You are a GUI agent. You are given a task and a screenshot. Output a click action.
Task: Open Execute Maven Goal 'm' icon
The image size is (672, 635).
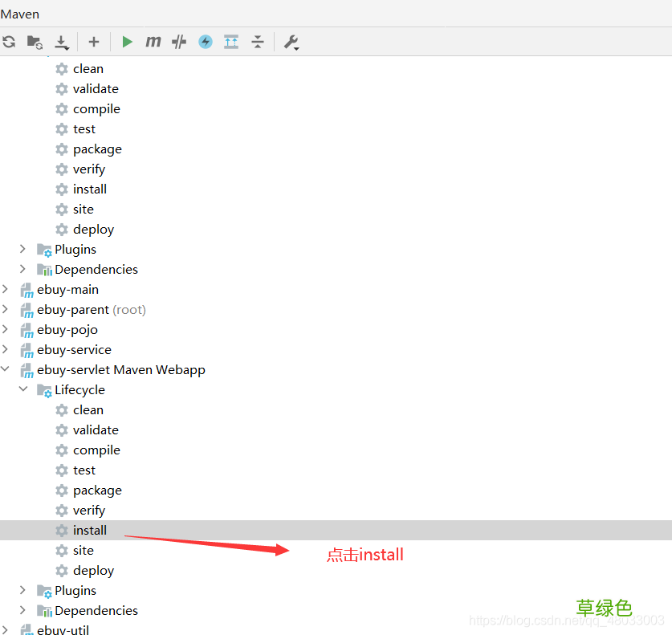153,42
